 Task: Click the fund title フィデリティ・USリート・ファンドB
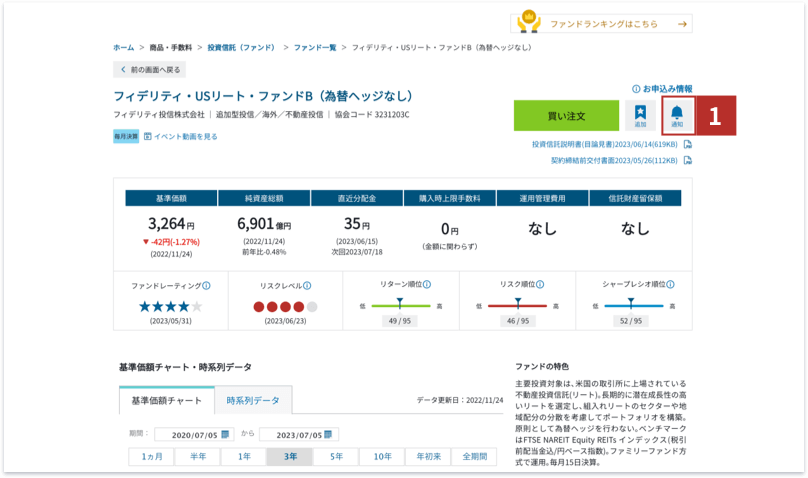(263, 96)
